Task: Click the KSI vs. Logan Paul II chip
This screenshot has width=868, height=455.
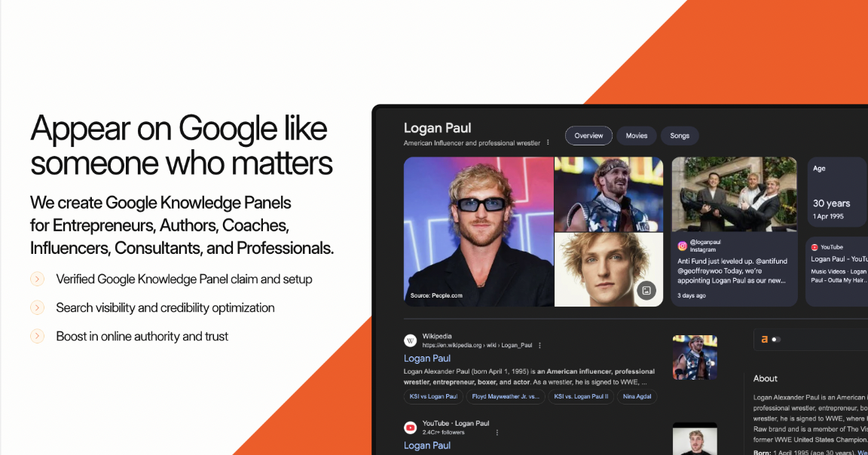Action: pos(581,396)
